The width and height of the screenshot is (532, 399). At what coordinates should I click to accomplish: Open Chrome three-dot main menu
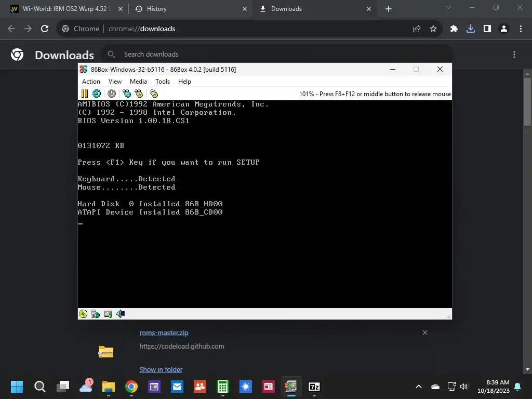click(521, 29)
